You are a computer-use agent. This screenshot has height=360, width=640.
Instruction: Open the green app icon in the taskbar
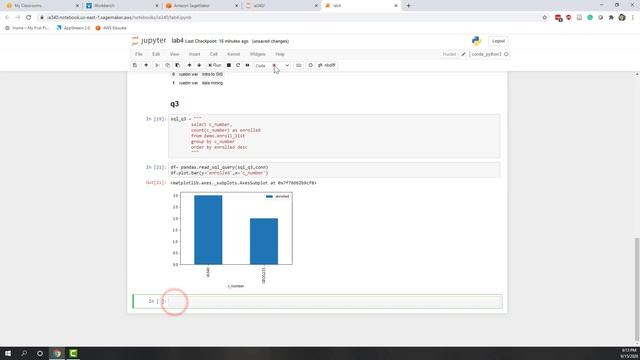[73, 353]
